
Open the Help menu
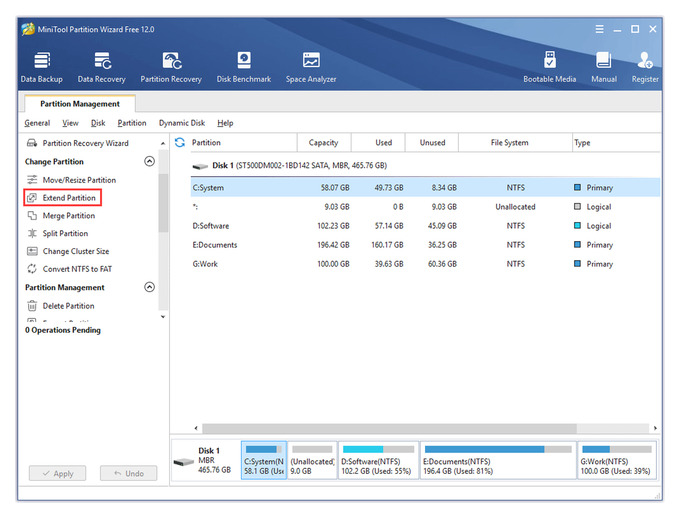point(225,123)
